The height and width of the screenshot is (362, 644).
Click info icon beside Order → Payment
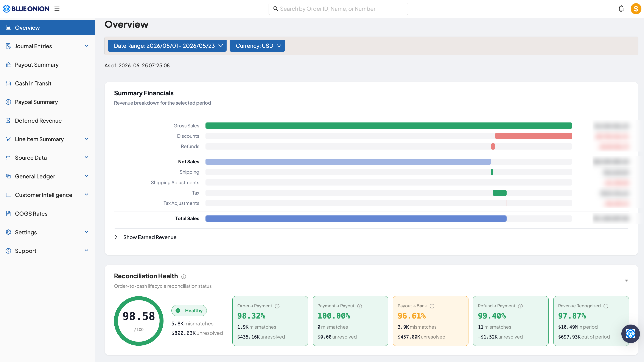[277, 306]
